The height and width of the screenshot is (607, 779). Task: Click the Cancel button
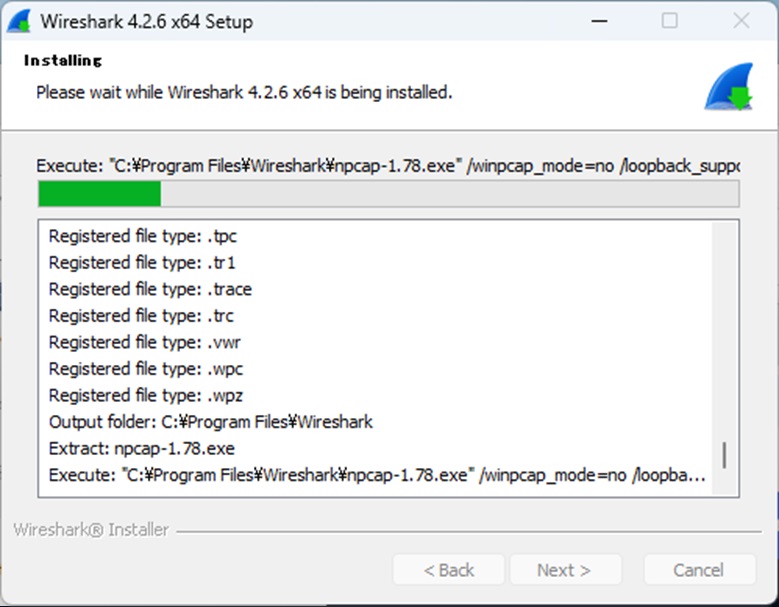[698, 570]
